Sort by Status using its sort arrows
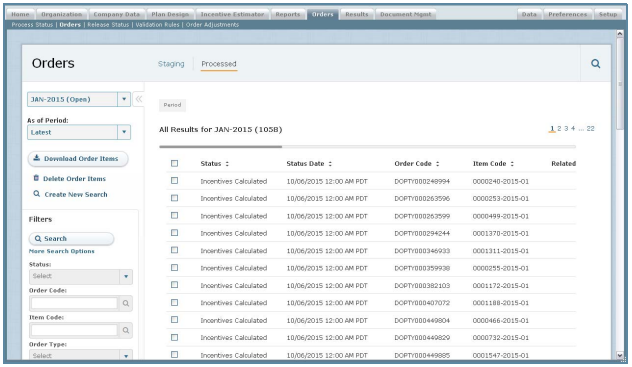Viewport: 632px width, 367px height. pos(227,164)
